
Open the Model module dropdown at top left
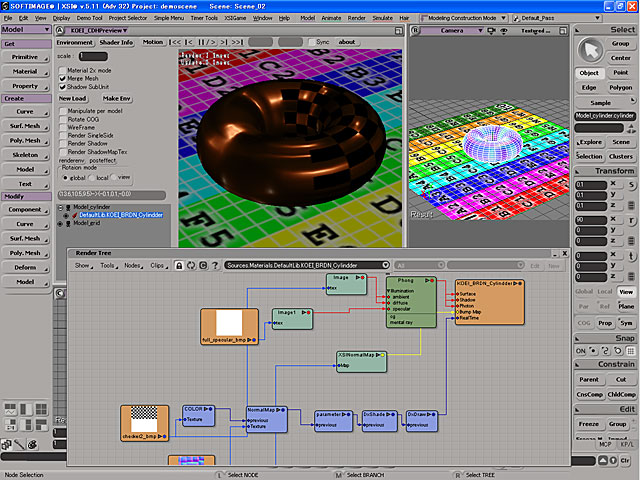(x=27, y=30)
